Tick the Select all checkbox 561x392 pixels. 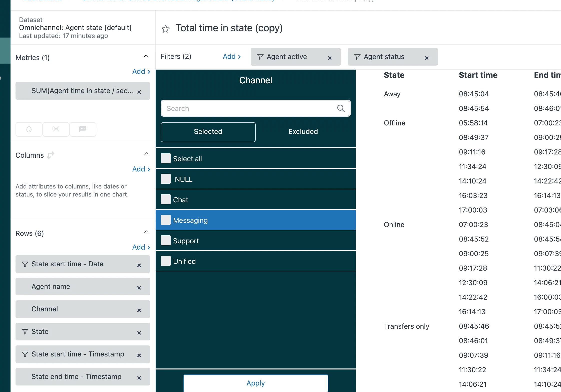pos(166,158)
